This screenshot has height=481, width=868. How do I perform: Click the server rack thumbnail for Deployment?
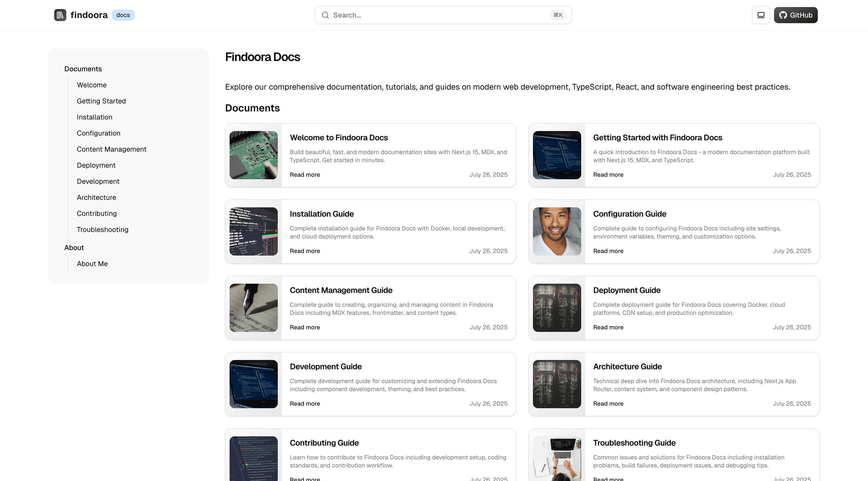click(557, 308)
